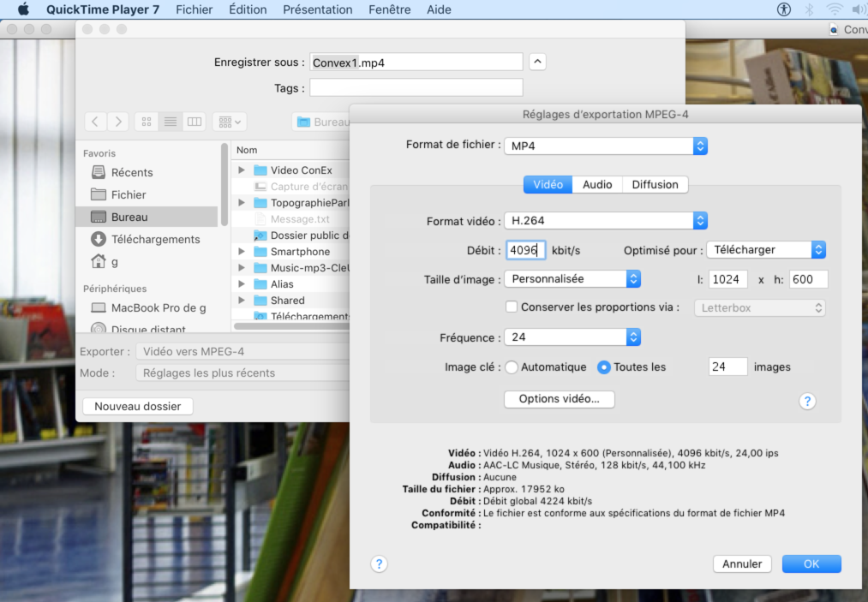Open the Édition menu

point(248,9)
